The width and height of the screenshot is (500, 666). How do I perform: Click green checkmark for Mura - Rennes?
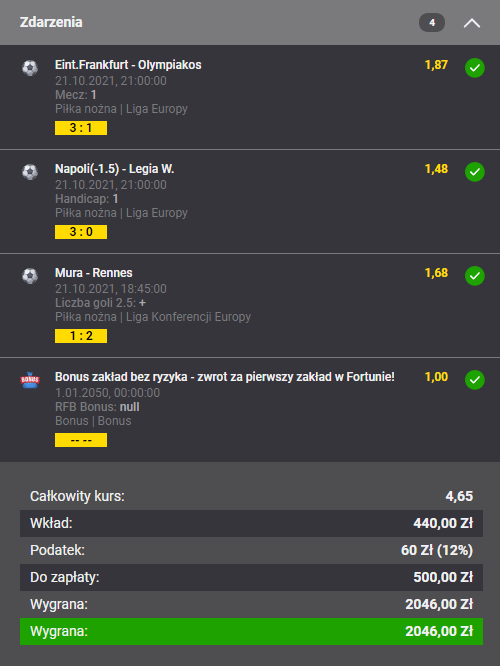(x=475, y=276)
